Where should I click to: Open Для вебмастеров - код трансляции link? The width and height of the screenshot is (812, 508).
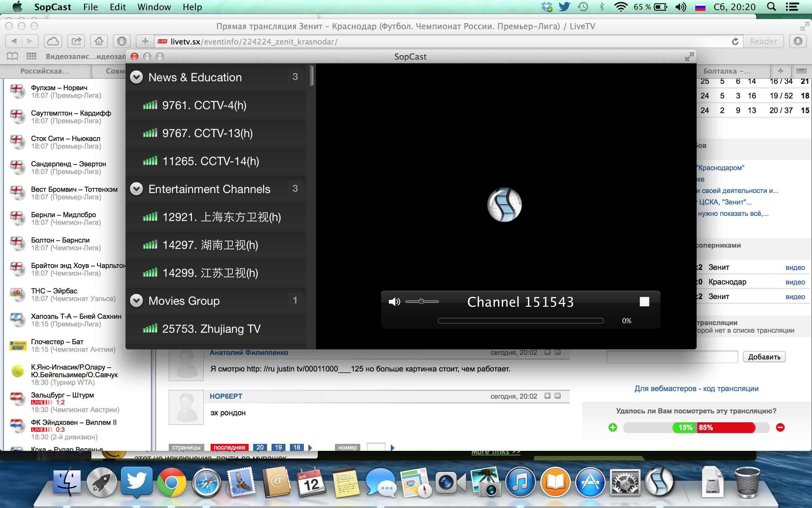point(696,389)
